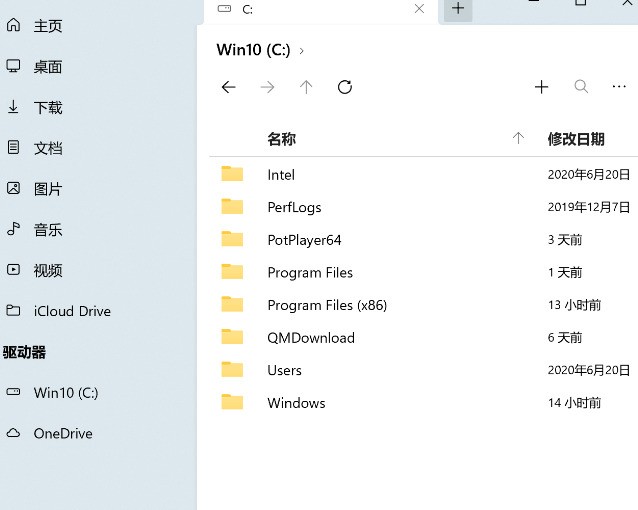
Task: Click Win10 (C:) in the breadcrumb path
Action: pyautogui.click(x=253, y=50)
